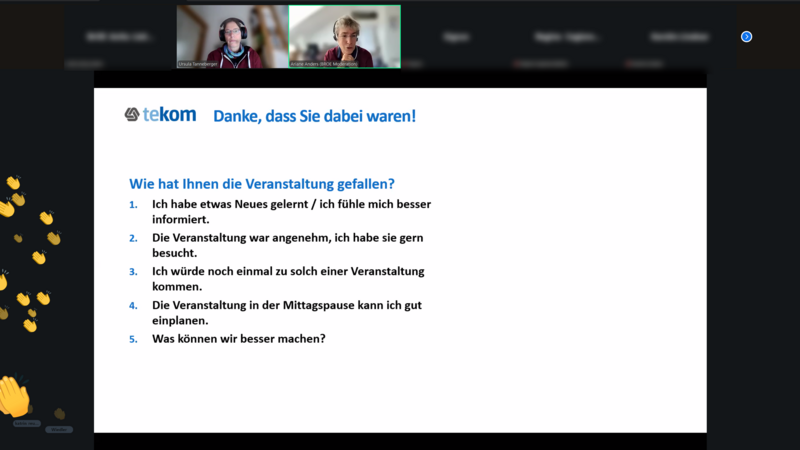Click the blurred participant tile beside the blue arrow
This screenshot has width=800, height=450.
(x=680, y=37)
